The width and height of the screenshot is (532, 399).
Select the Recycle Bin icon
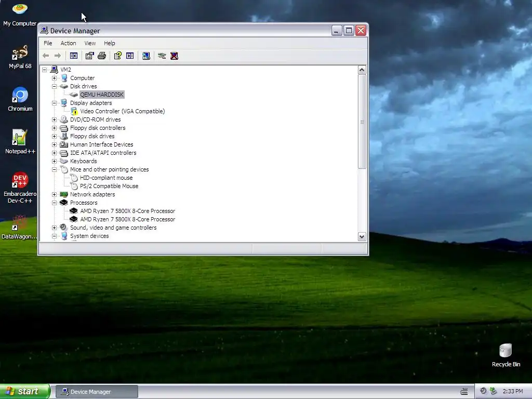(x=506, y=355)
